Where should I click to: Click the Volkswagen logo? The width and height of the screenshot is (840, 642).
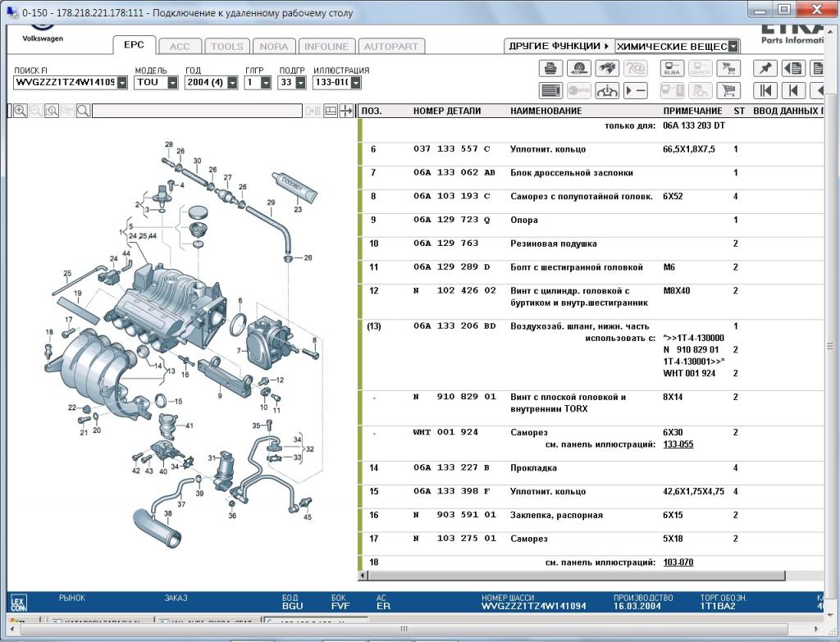click(x=43, y=32)
